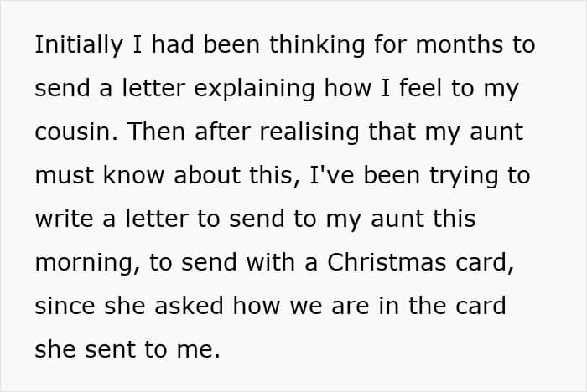Viewport: 587px width, 392px height.
Task: Click the word "Then" in third line
Action: (x=157, y=132)
